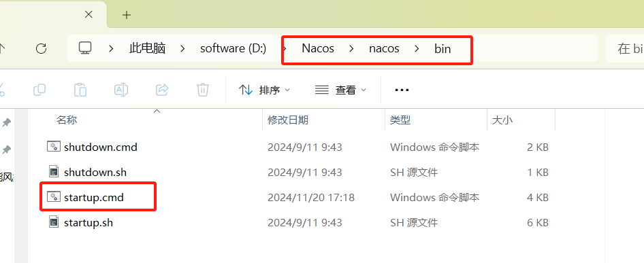Select the bin breadcrumb segment
The width and height of the screenshot is (644, 263).
point(442,49)
